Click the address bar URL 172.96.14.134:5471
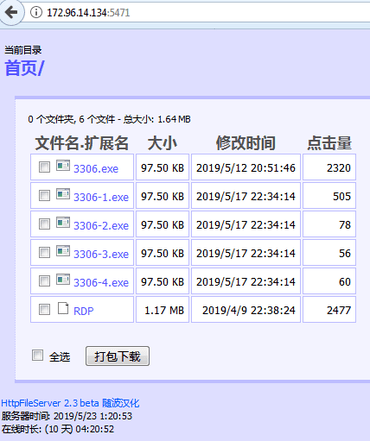Viewport: 370px width, 441px height. [88, 13]
